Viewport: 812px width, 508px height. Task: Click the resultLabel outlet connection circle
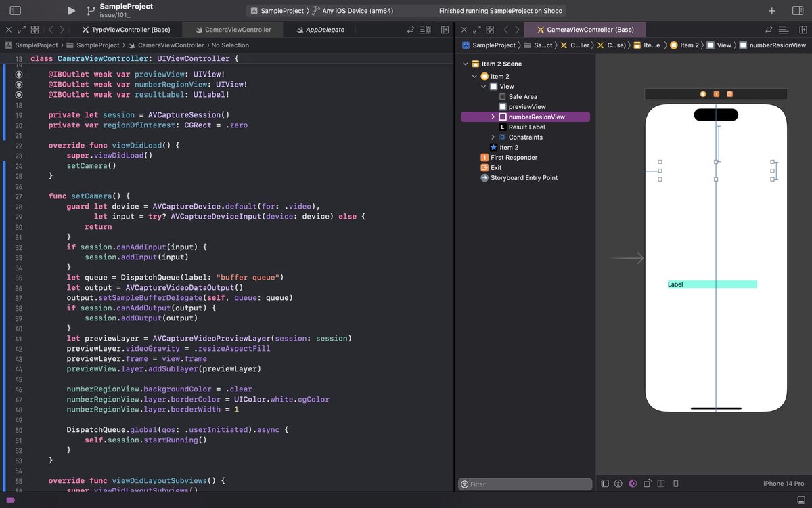pyautogui.click(x=19, y=95)
